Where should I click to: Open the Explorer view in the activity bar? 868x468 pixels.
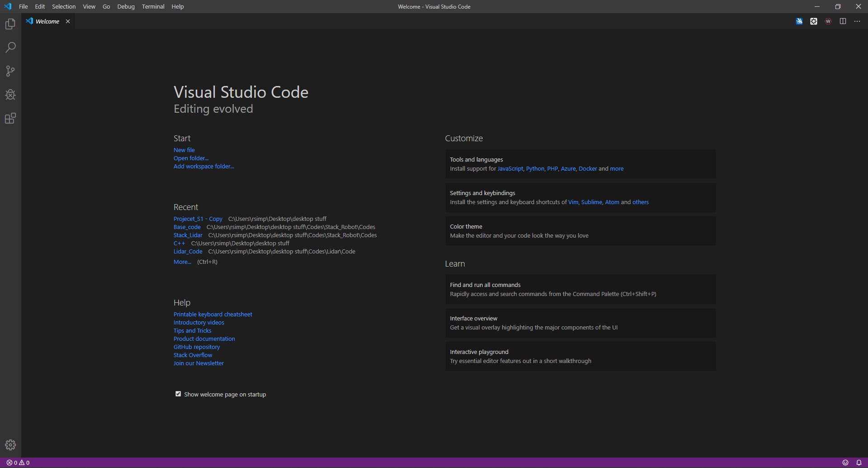click(x=10, y=24)
